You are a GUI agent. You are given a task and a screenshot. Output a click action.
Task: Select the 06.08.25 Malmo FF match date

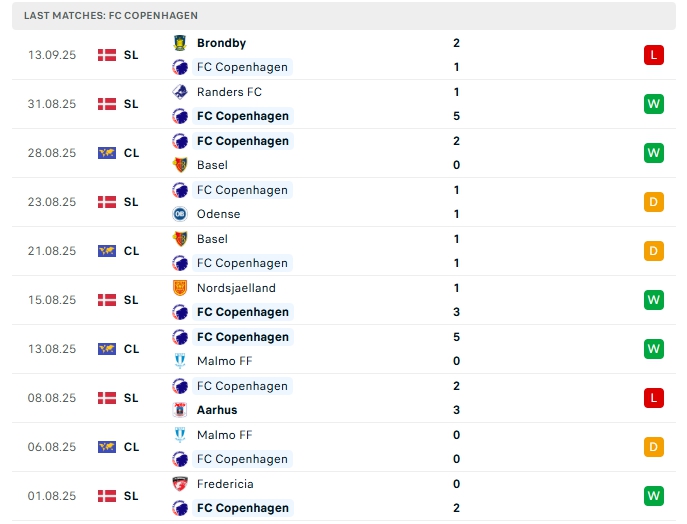(x=52, y=447)
